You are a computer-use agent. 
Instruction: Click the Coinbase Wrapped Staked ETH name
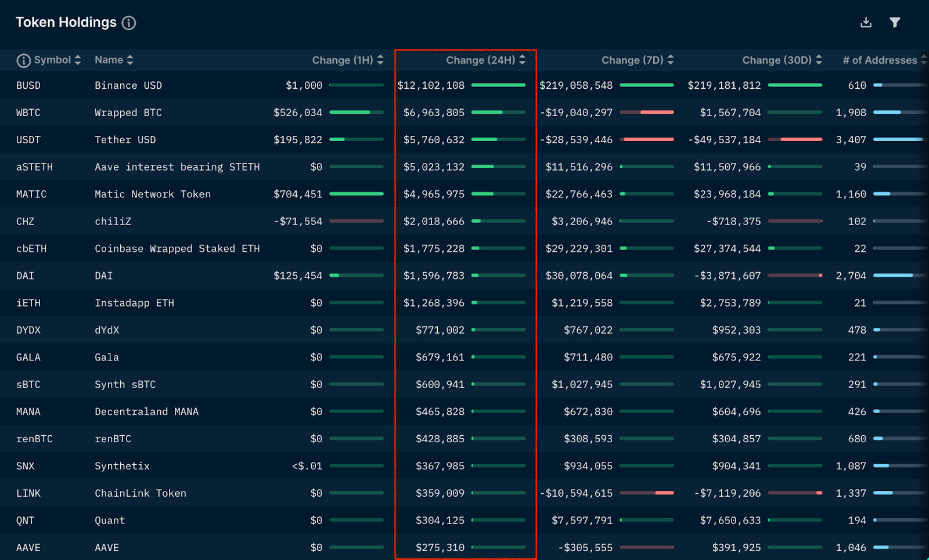(x=177, y=248)
